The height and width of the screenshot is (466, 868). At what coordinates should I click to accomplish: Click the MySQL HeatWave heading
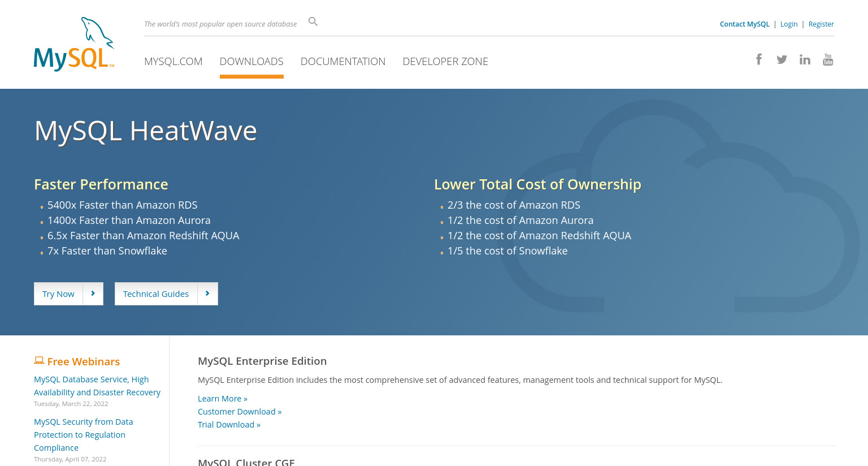[146, 131]
